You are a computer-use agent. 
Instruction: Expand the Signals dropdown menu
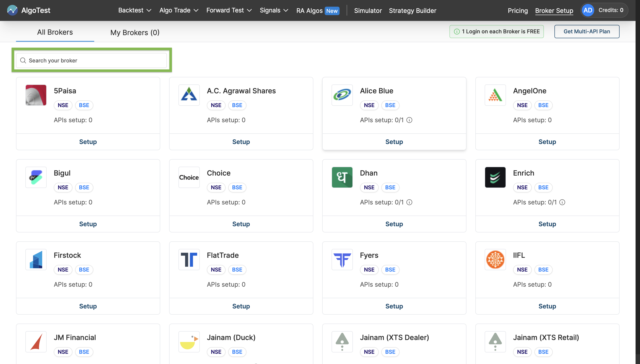[274, 10]
